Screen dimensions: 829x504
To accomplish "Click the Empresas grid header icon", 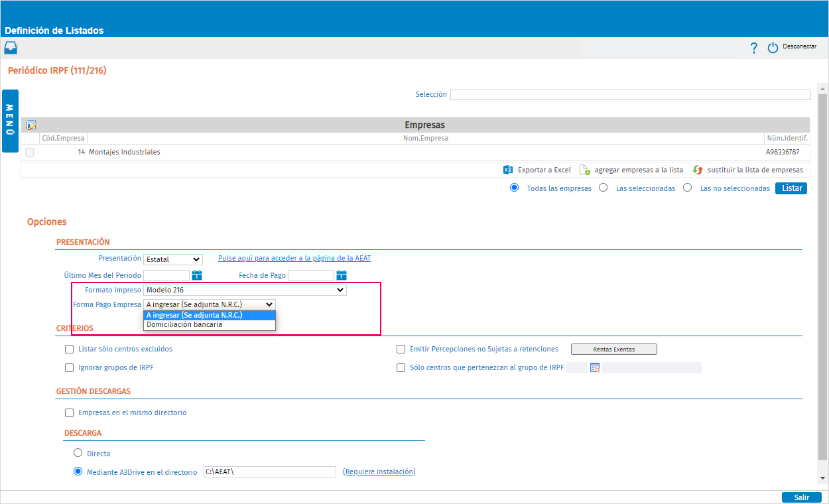I will tap(31, 125).
